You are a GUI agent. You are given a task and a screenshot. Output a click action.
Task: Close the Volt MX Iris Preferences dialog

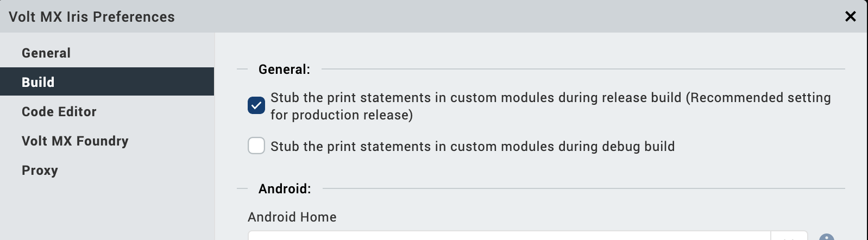point(850,17)
